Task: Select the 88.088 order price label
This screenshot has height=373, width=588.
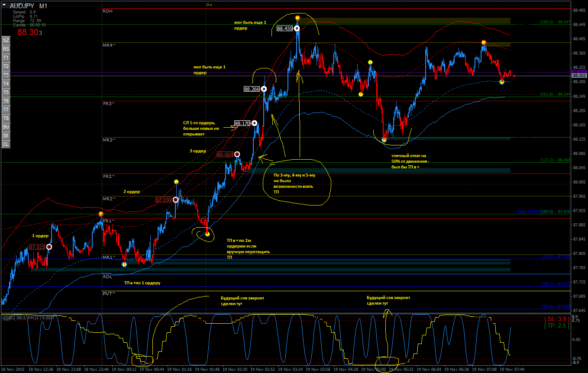Action: tap(225, 154)
